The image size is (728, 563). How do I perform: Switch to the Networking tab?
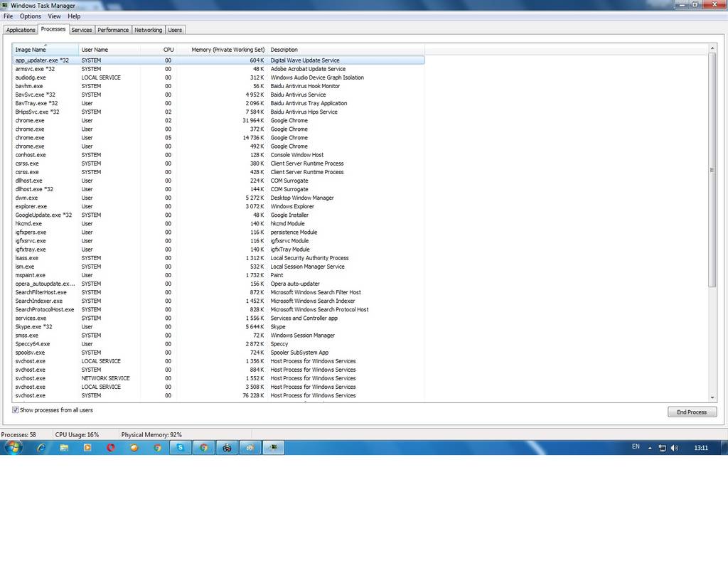click(148, 30)
